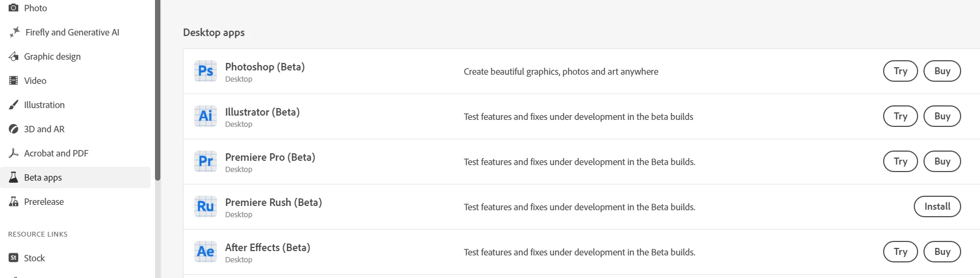Screen dimensions: 980x278
Task: Click the Illustrator (Beta) app icon
Action: pyautogui.click(x=206, y=116)
